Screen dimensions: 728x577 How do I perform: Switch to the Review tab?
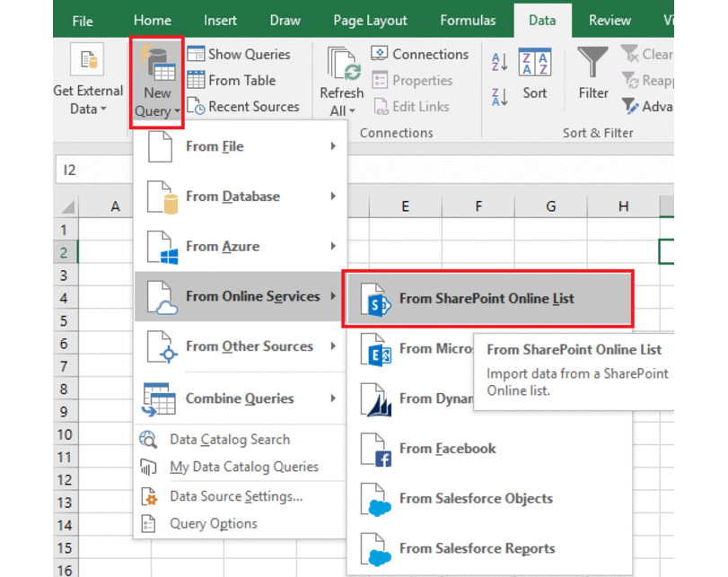click(x=610, y=21)
